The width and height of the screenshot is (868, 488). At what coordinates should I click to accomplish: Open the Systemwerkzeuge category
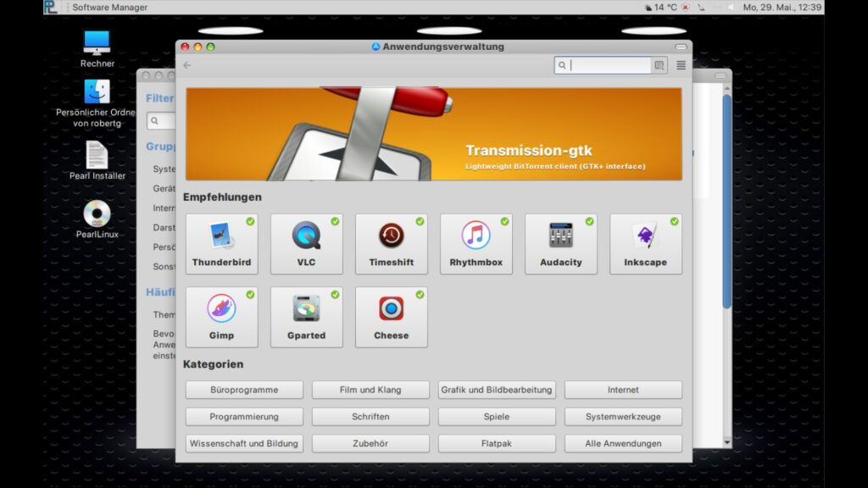click(623, 417)
